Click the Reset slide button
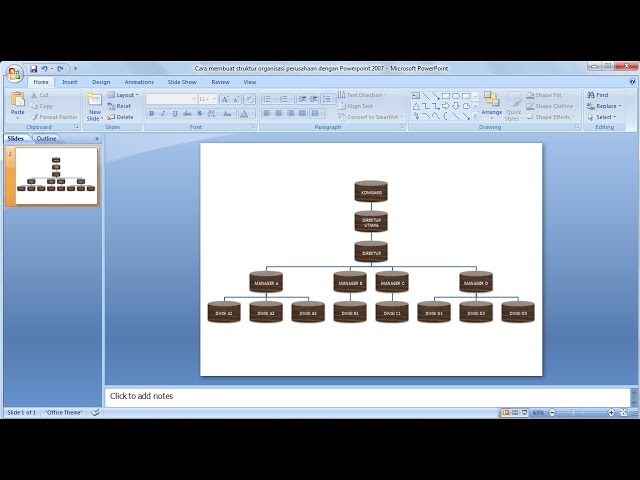Viewport: 640px width, 480px height. coord(123,106)
